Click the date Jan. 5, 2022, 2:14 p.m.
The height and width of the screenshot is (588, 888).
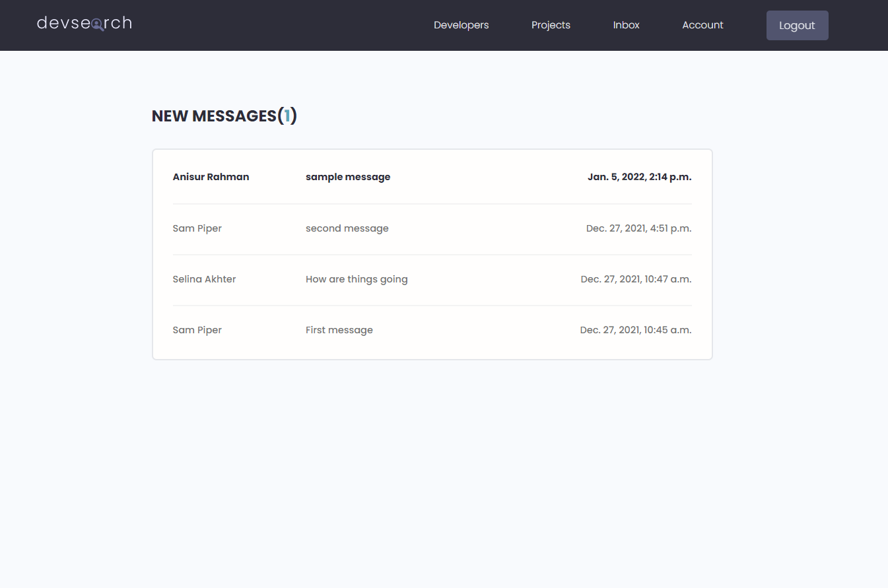[x=639, y=177]
